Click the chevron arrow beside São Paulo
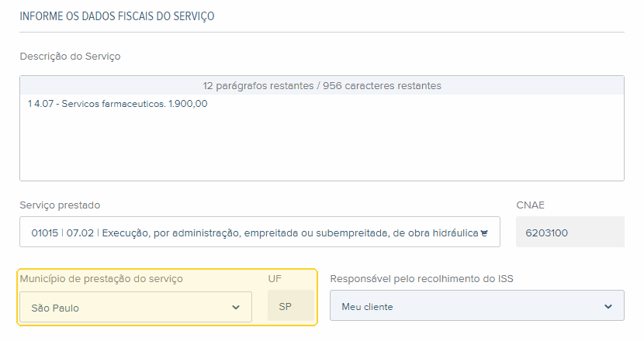The height and width of the screenshot is (341, 644). click(236, 308)
